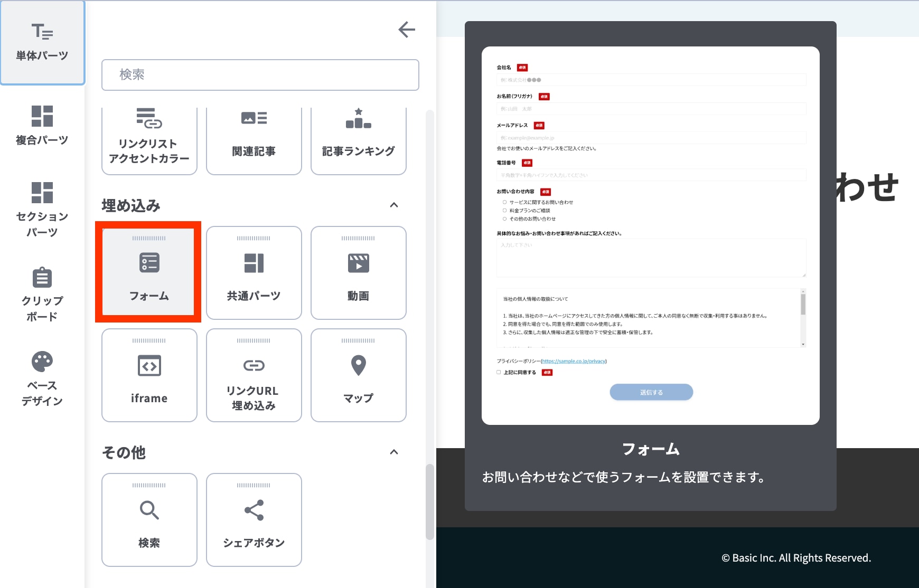
Task: Choose the iframe embed part
Action: 149,375
